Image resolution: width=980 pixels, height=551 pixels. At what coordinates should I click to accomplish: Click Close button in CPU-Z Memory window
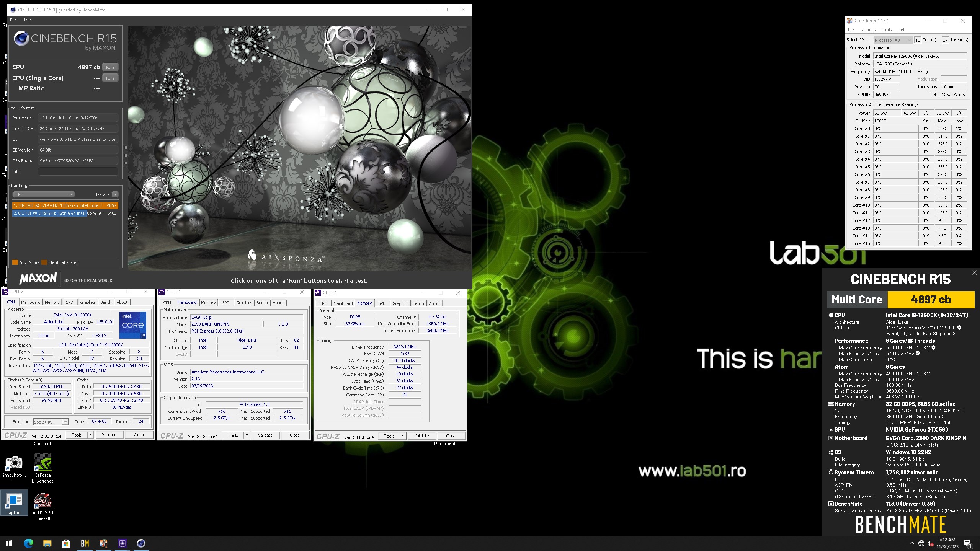451,436
